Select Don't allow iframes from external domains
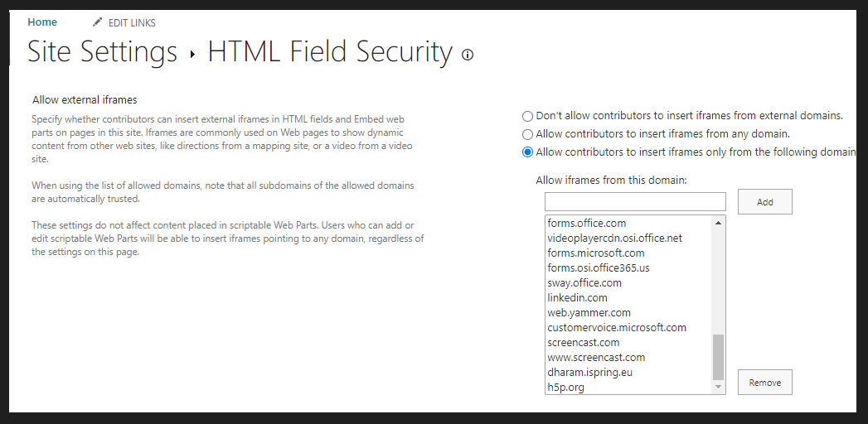Screen dimensions: 868x424 527,116
